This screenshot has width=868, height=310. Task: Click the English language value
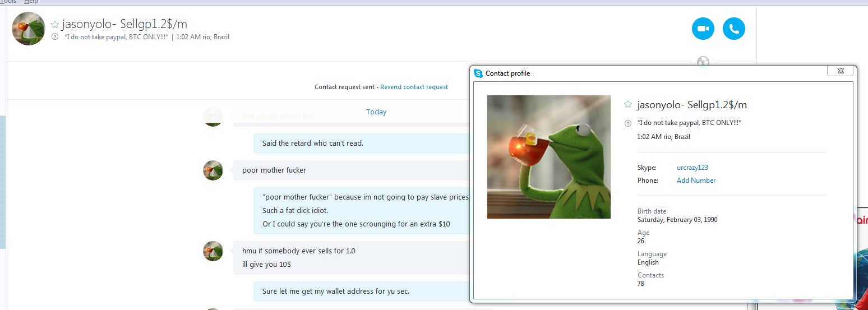point(648,262)
